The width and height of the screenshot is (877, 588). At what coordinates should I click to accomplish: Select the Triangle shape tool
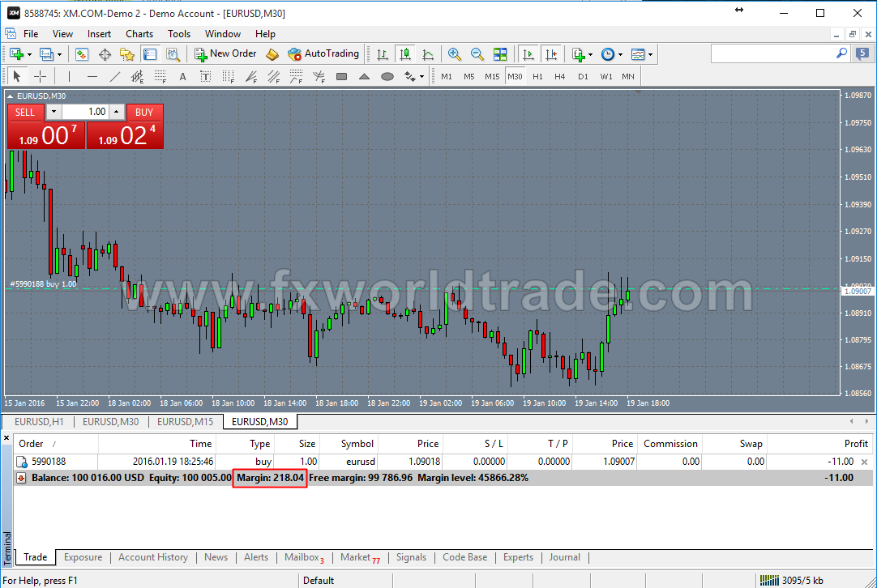pos(364,76)
